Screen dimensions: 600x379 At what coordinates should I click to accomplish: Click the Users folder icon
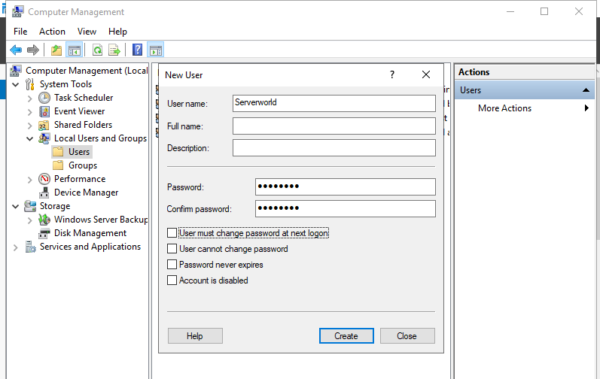pyautogui.click(x=58, y=152)
